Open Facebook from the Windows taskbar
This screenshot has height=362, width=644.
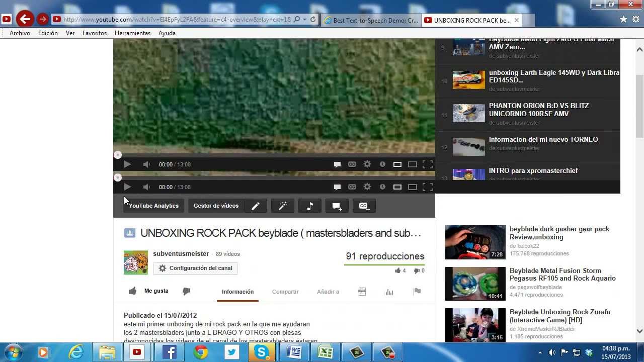pyautogui.click(x=170, y=352)
